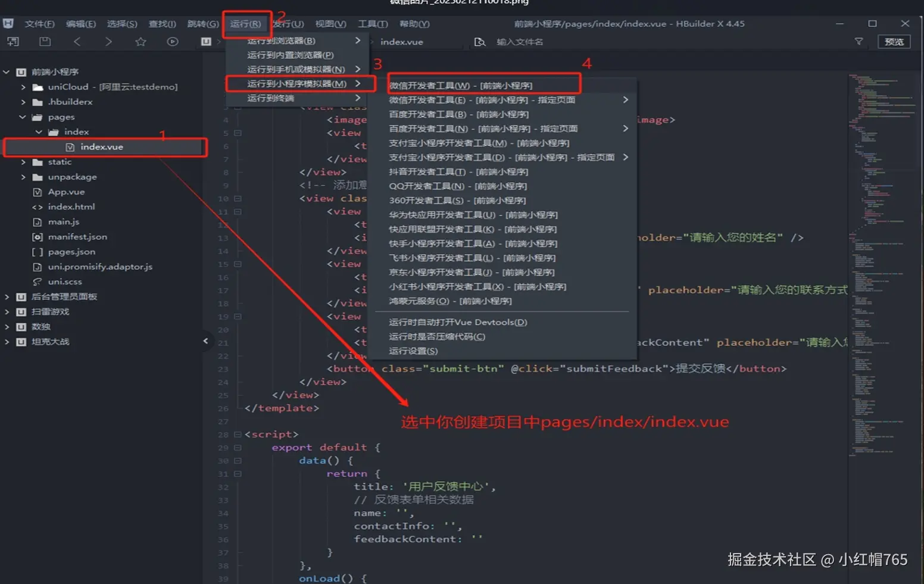The image size is (924, 584).
Task: Expand the uniCloud folder
Action: 23,87
